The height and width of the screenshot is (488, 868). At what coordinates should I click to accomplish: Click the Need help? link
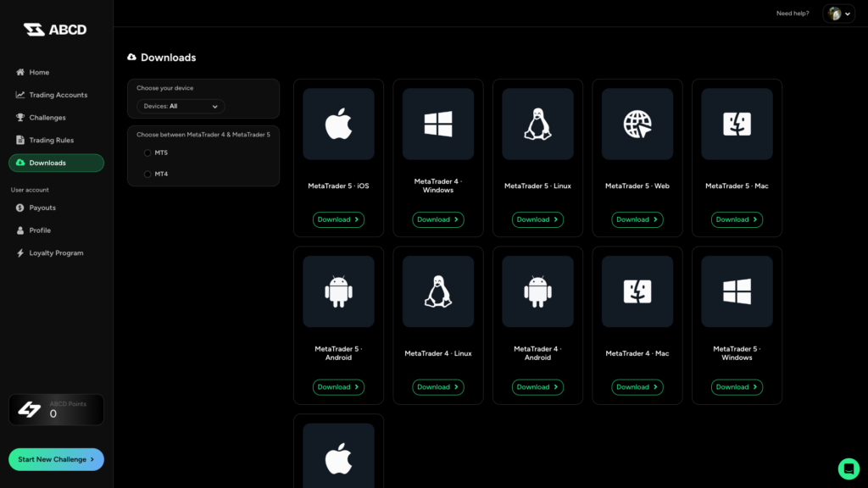[x=793, y=14]
